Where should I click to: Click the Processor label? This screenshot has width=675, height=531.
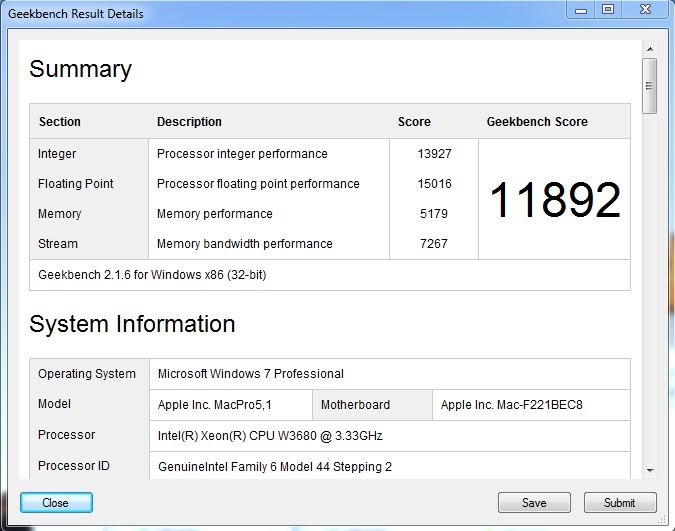[x=66, y=435]
